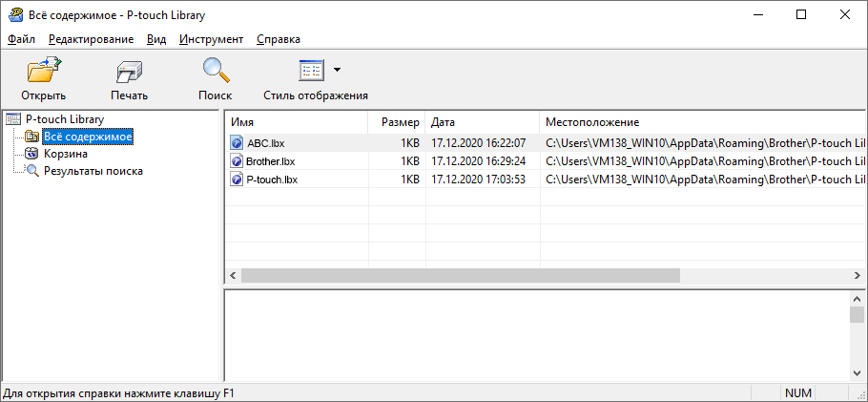Click the Печать printer icon
The height and width of the screenshot is (402, 868).
[x=129, y=72]
